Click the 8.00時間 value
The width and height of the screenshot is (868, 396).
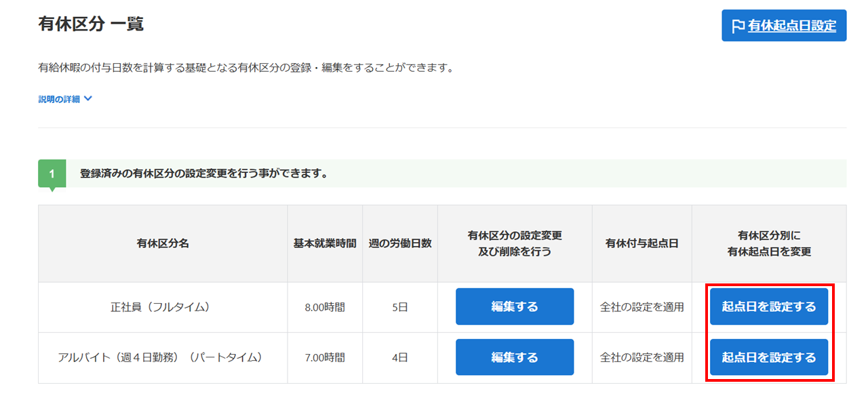(325, 307)
